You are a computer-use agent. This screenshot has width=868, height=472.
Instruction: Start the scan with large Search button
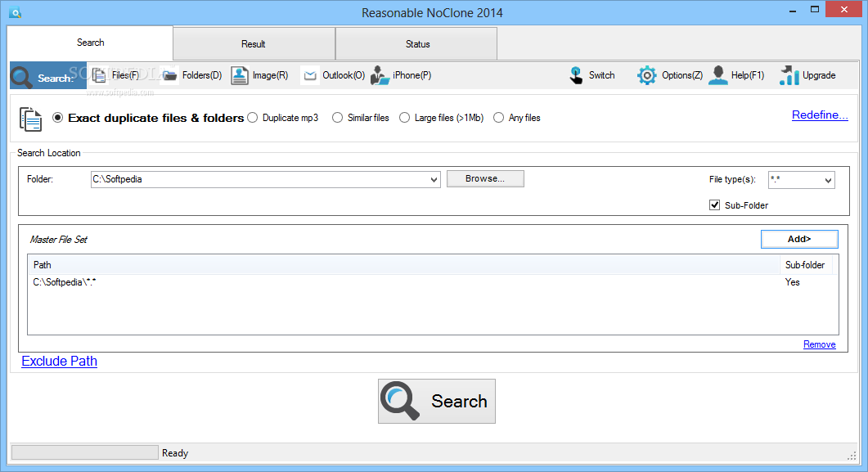437,401
